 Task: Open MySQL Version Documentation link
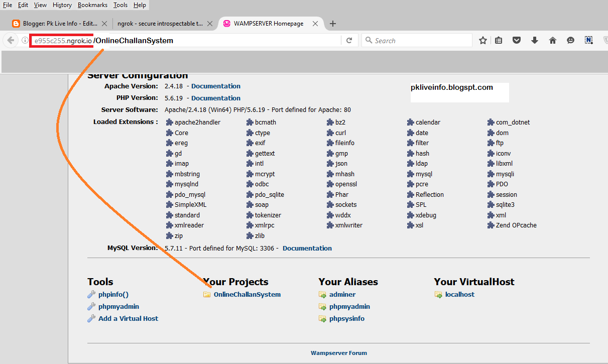tap(307, 249)
